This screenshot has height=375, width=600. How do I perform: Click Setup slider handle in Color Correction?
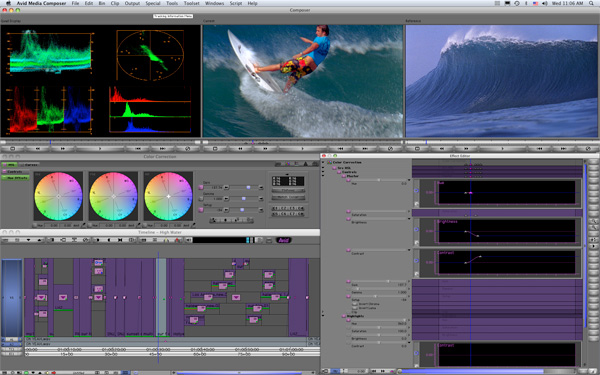click(x=242, y=210)
